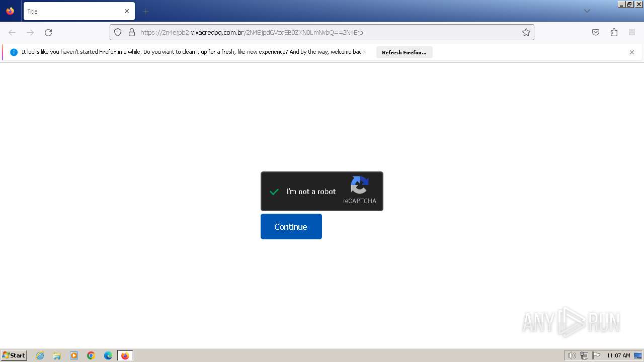Bookmark this page with the star icon

pos(526,32)
